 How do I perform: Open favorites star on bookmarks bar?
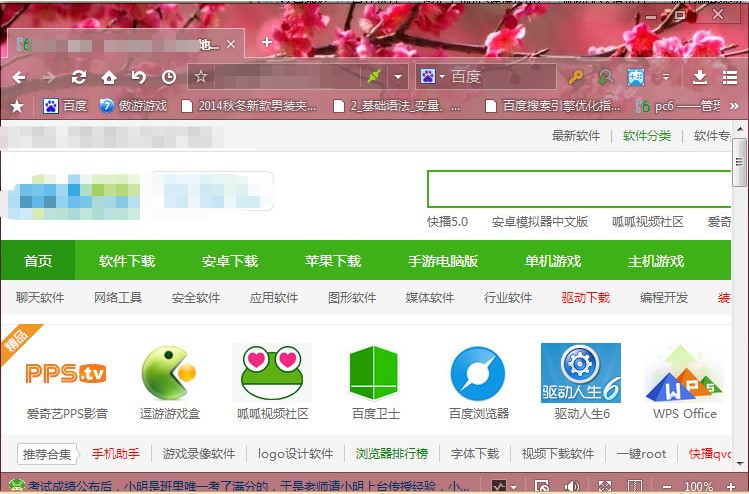(17, 106)
